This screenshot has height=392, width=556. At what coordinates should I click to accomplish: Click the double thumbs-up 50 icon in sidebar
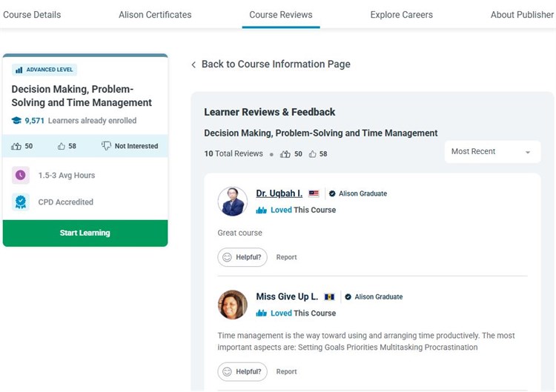16,146
